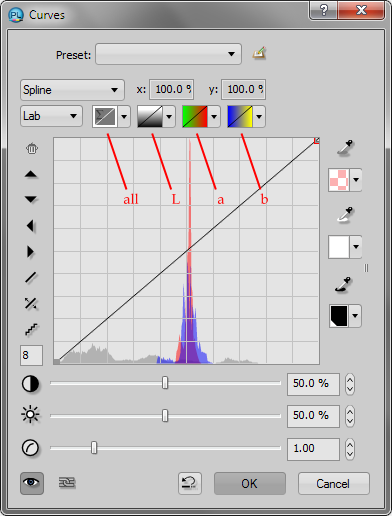Click the gamma value stepper arrows
This screenshot has height=516, width=392.
point(350,449)
